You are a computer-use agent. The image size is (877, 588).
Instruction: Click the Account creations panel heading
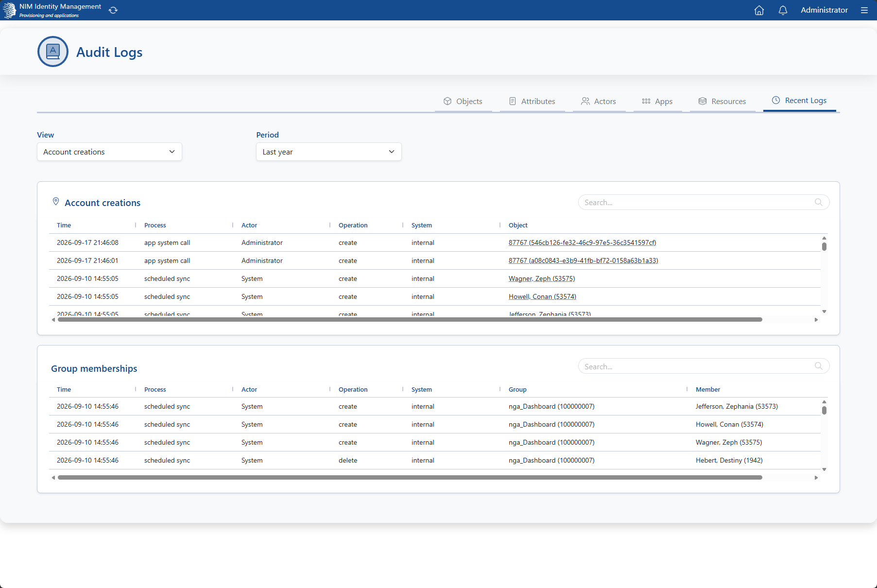coord(103,203)
